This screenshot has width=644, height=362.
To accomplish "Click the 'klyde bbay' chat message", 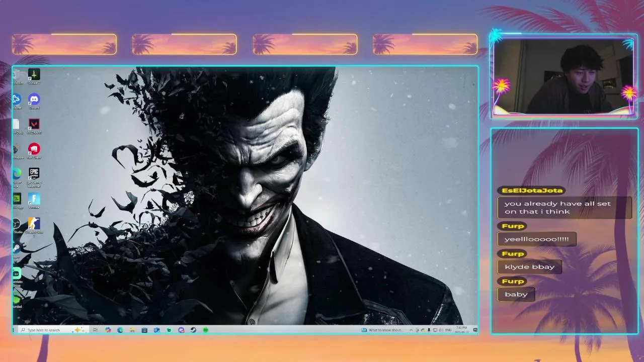I will 529,266.
